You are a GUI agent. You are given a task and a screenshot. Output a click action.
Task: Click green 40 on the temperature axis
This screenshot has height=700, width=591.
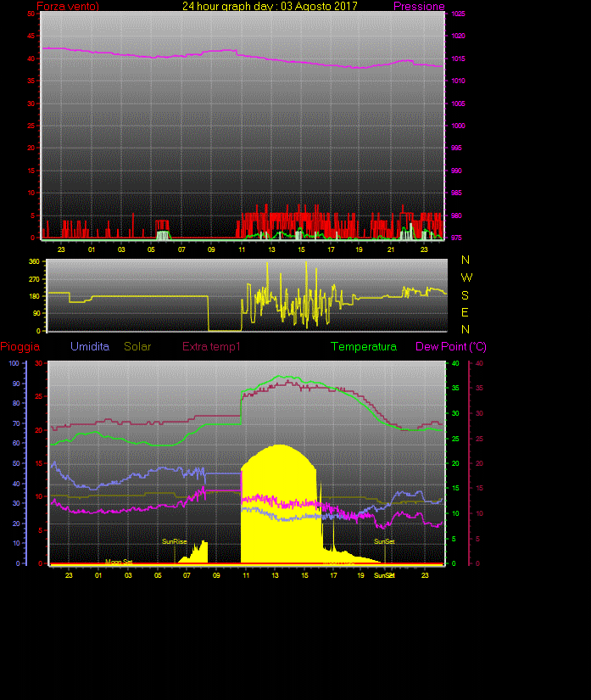pyautogui.click(x=455, y=363)
